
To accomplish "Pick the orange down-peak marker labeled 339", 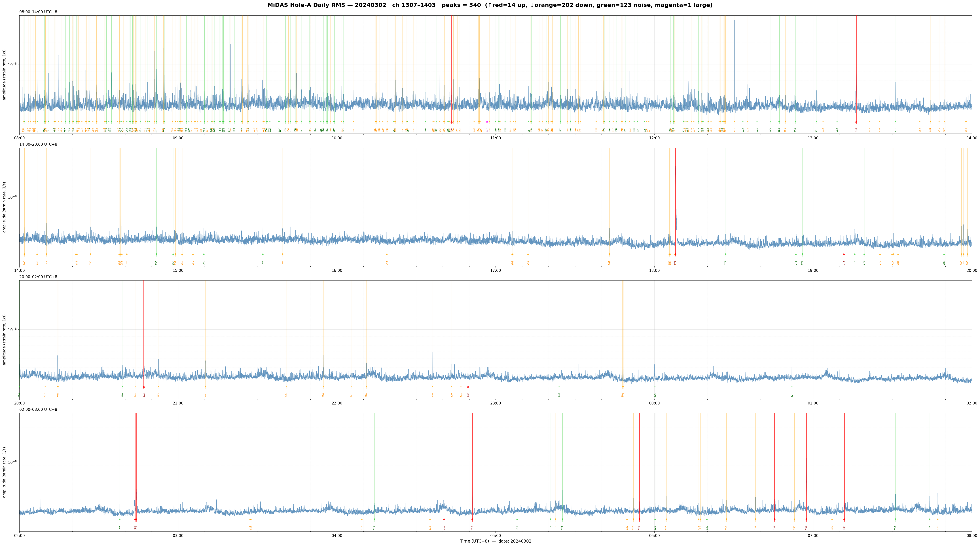I will coord(938,519).
